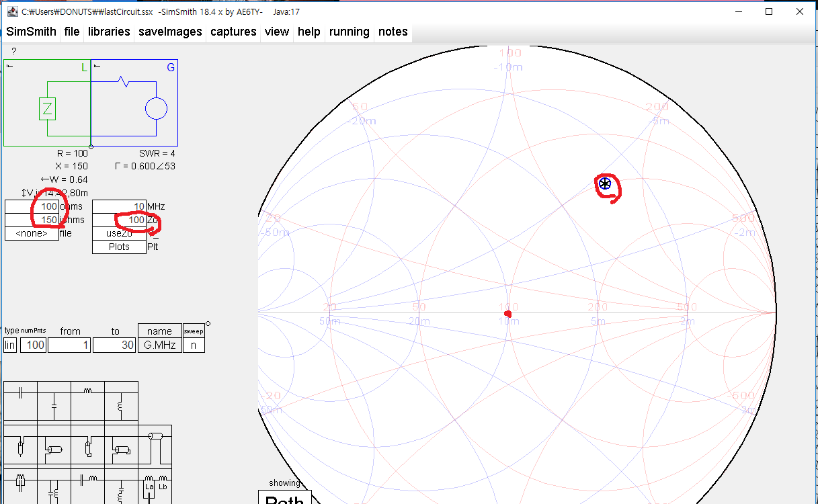Open the notes menu
This screenshot has width=818, height=504.
393,32
